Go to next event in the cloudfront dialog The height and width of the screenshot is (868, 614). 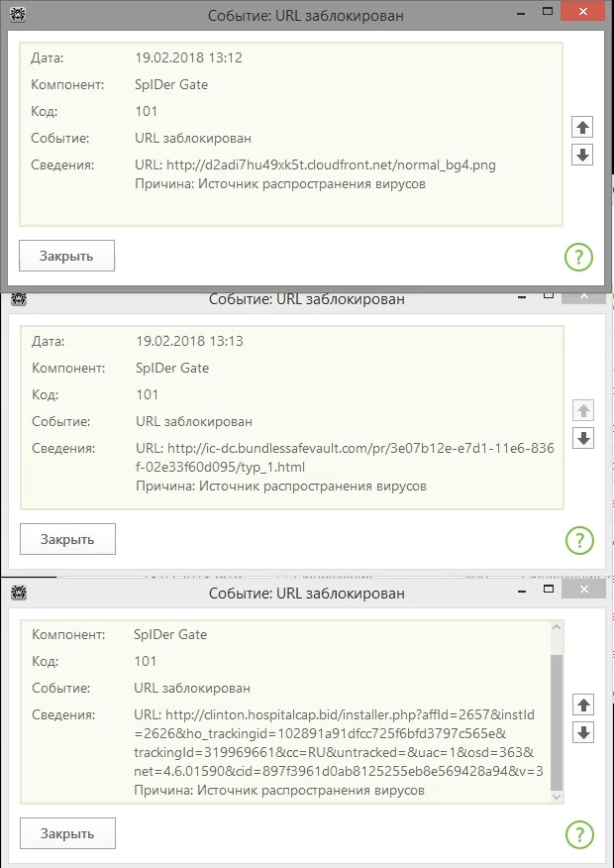(582, 156)
